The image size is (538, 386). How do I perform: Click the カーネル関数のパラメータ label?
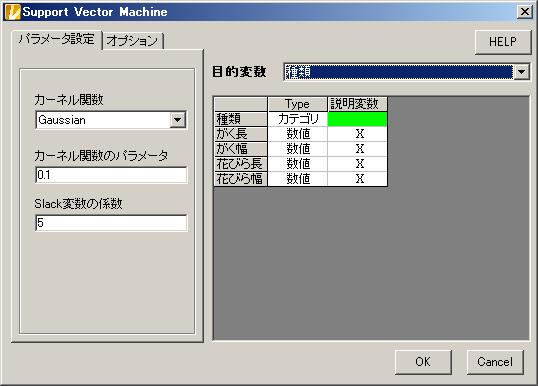pyautogui.click(x=101, y=156)
